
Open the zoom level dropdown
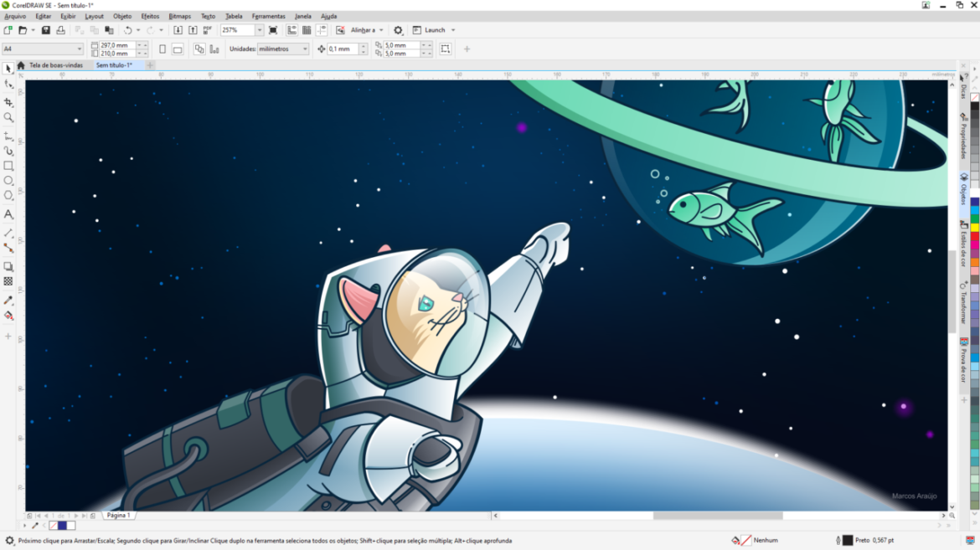pos(259,30)
